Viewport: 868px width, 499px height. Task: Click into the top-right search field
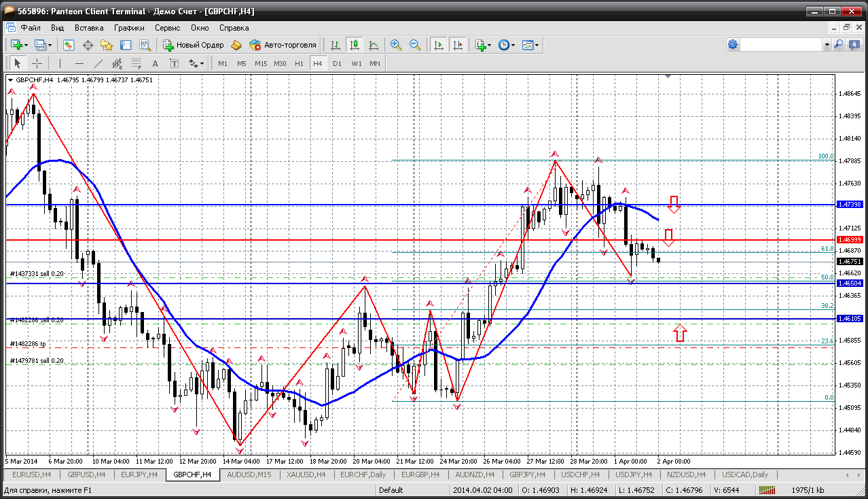(781, 45)
